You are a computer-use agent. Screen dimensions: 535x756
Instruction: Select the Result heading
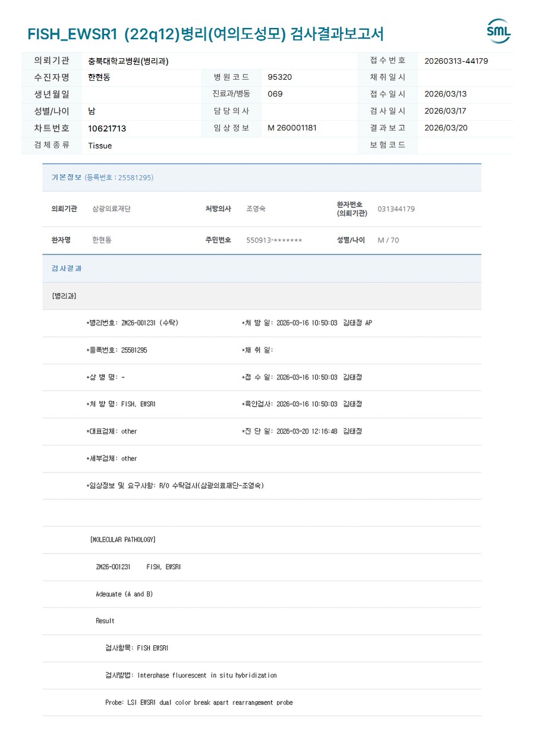(105, 621)
